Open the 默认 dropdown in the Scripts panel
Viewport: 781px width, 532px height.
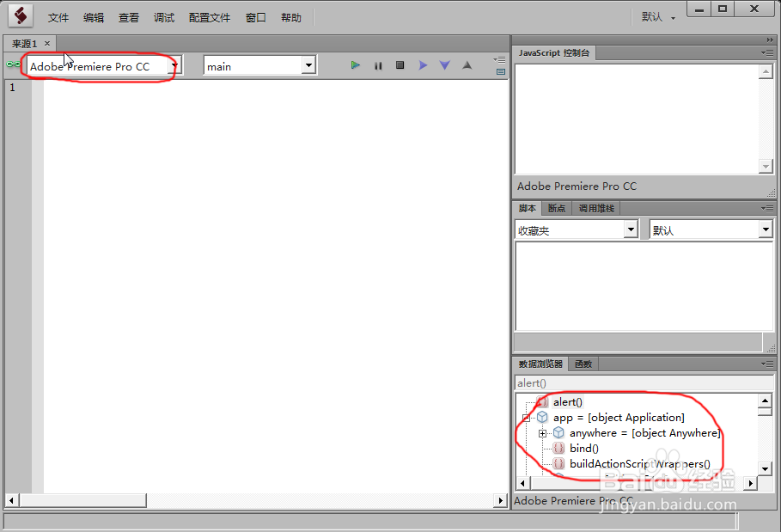click(711, 229)
